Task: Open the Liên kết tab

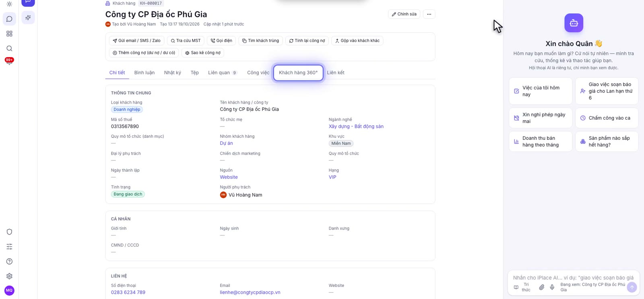Action: coord(336,73)
